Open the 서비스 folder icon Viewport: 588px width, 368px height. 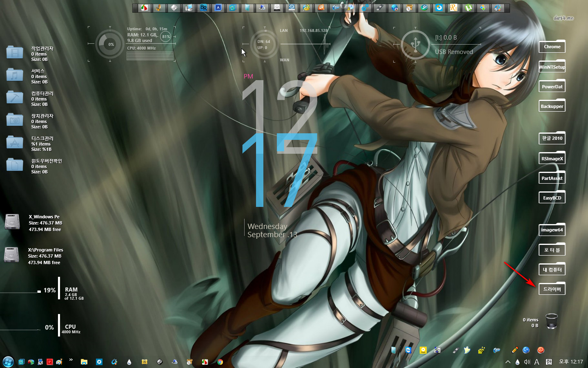[15, 75]
